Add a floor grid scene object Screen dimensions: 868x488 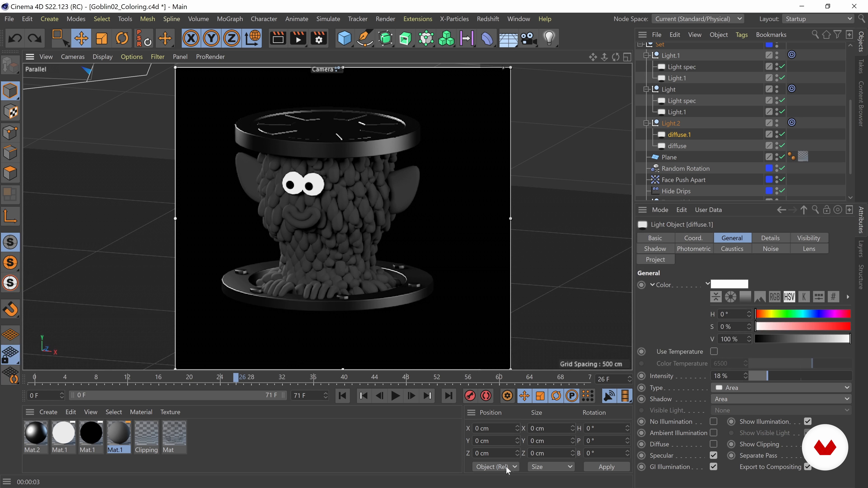point(508,38)
